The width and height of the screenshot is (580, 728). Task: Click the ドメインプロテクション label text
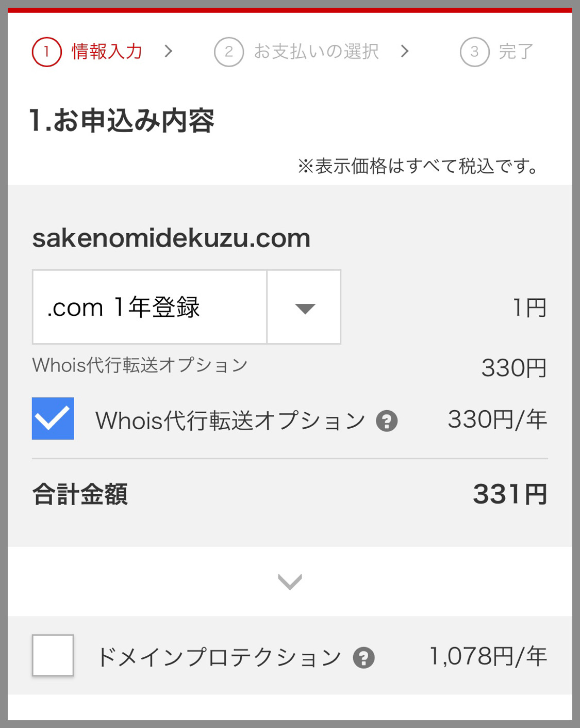[x=219, y=657]
